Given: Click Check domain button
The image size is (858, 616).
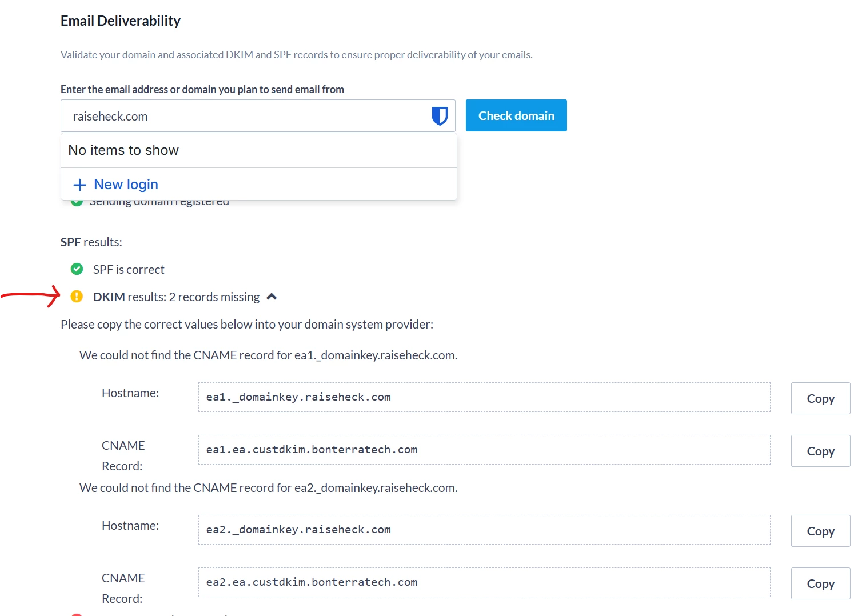Looking at the screenshot, I should tap(516, 115).
